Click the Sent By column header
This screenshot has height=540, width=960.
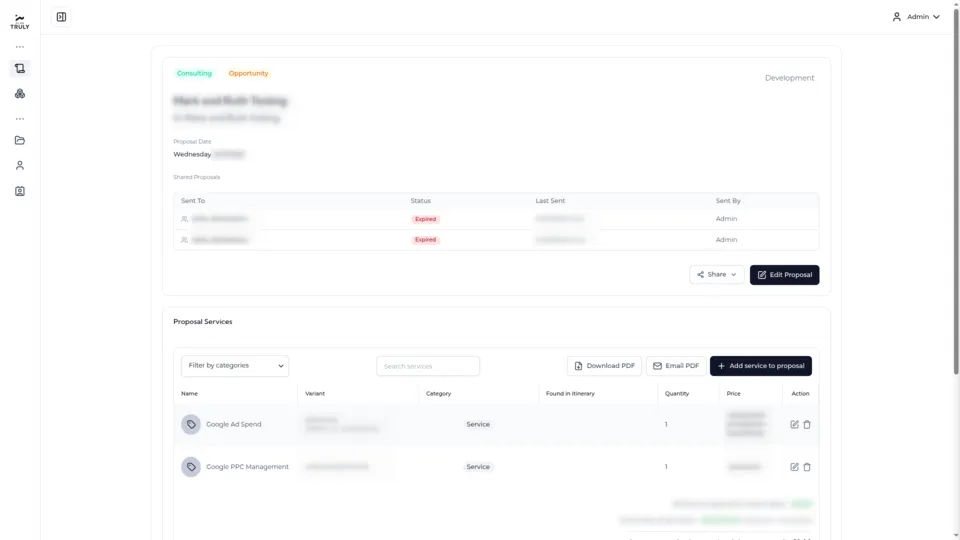pos(728,201)
